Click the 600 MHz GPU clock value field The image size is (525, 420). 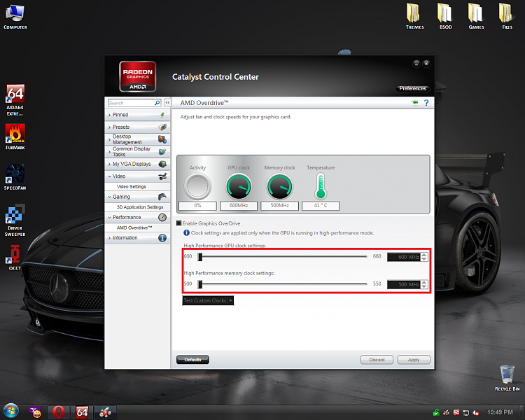tap(404, 257)
